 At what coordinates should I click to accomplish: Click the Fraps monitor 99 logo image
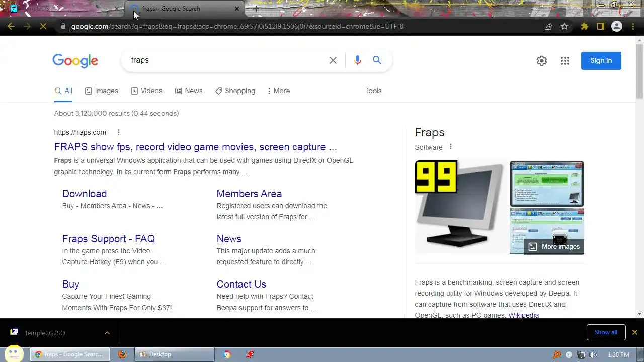click(460, 207)
